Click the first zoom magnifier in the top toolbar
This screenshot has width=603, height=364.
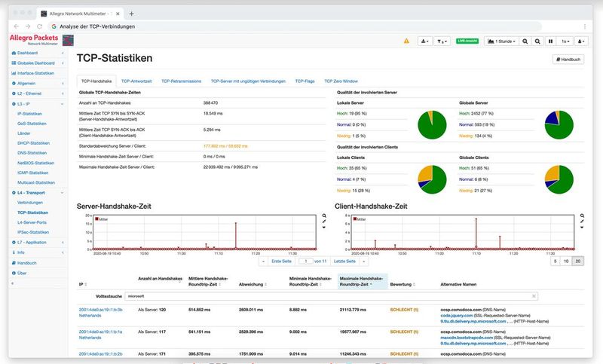tap(526, 41)
